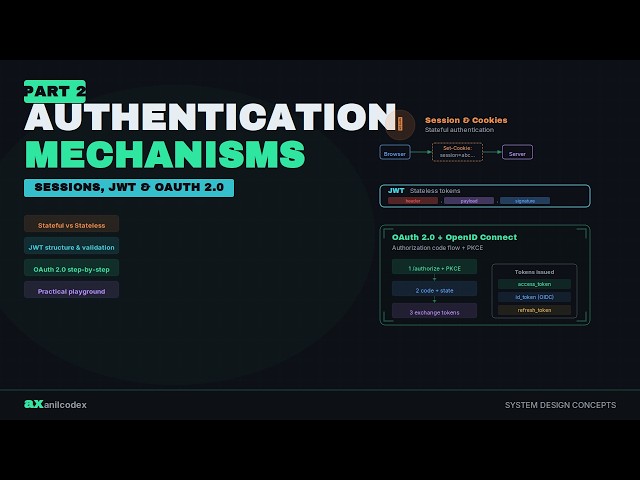
Task: Click the PART 2 green badge
Action: coord(55,91)
